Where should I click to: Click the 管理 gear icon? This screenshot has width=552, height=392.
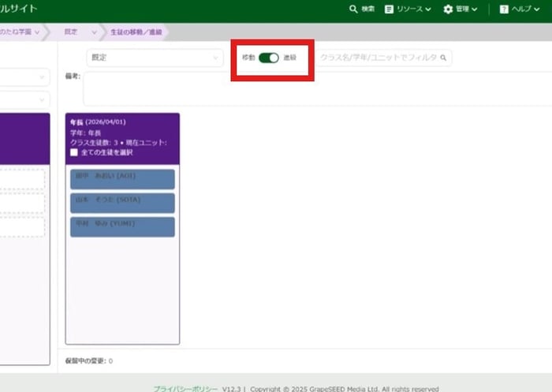click(x=448, y=9)
